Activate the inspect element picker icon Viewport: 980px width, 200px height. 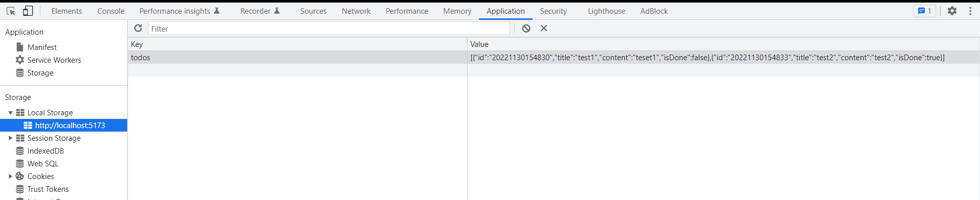point(11,11)
